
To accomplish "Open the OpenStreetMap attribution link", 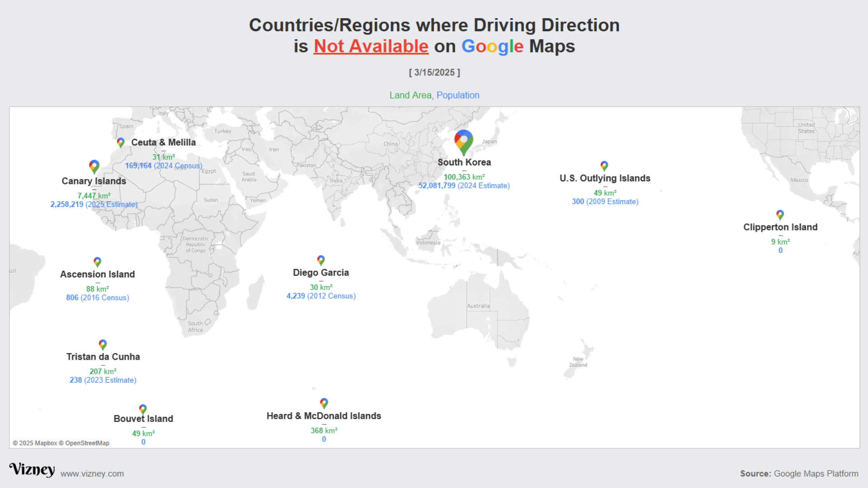I will 87,443.
